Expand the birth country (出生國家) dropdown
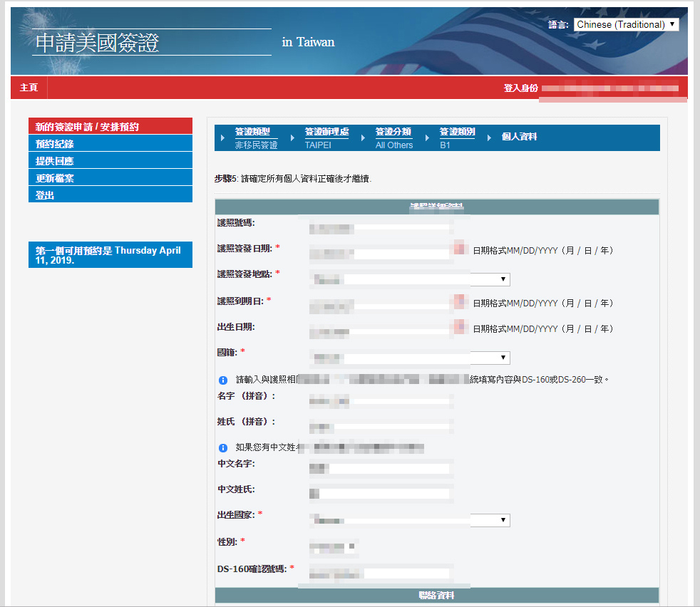Image resolution: width=700 pixels, height=607 pixels. [409, 520]
